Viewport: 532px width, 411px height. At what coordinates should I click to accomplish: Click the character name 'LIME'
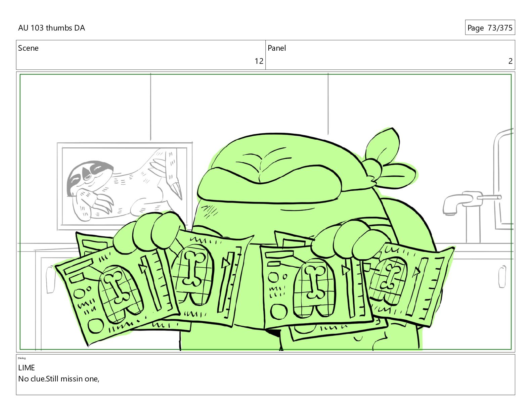click(x=27, y=368)
